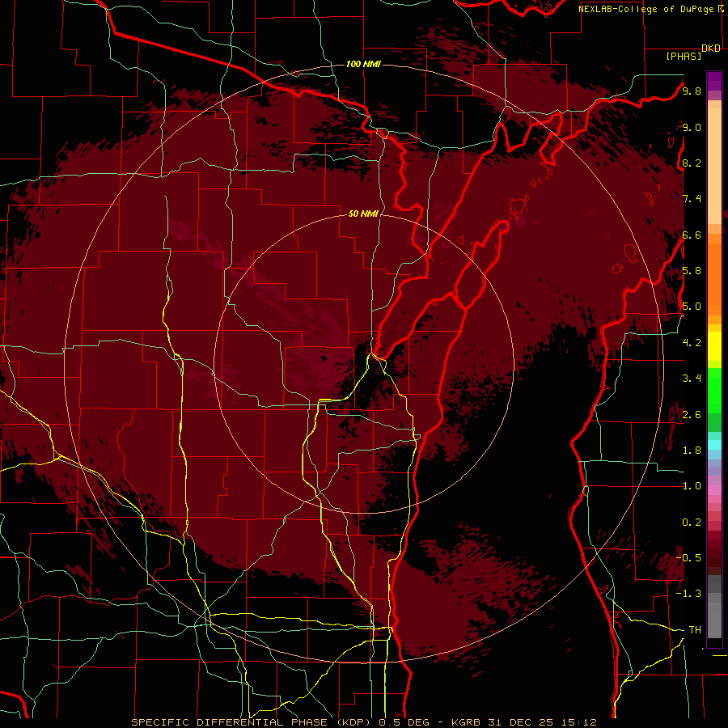Click the 5.0 scale label
This screenshot has width=728, height=728.
692,307
